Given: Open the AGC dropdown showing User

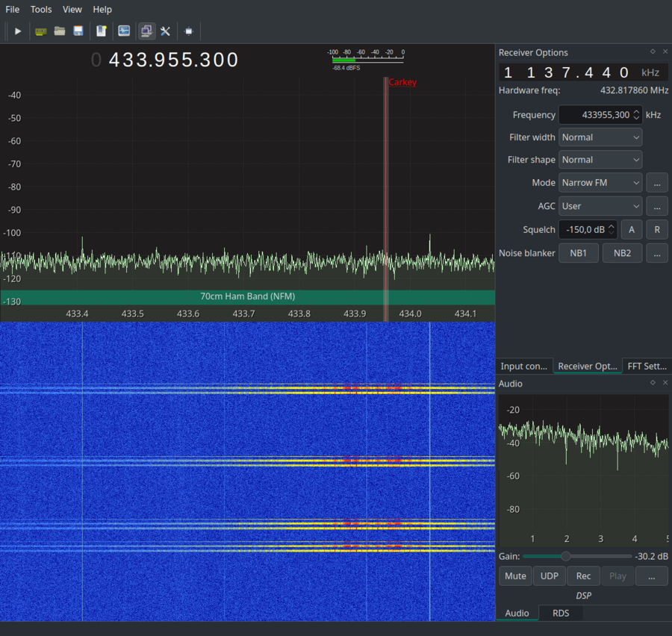Looking at the screenshot, I should (x=600, y=206).
